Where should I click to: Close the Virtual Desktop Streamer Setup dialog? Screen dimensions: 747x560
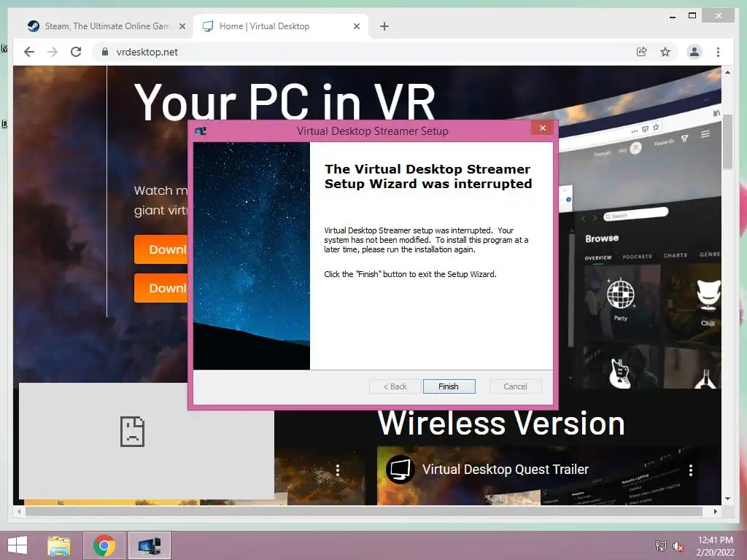pos(542,128)
